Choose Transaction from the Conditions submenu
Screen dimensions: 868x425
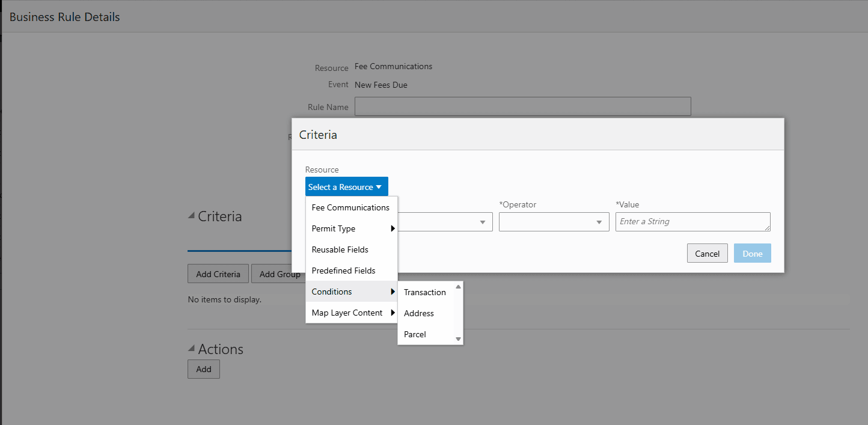coord(424,292)
